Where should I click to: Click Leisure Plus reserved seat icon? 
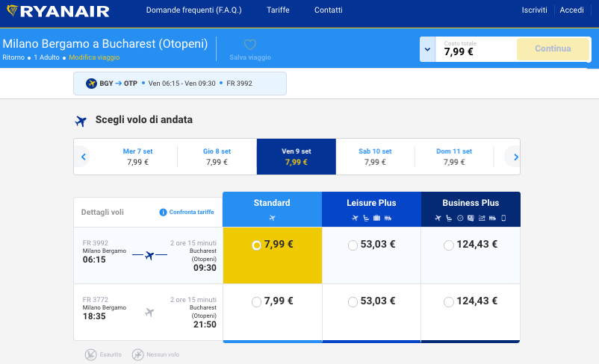pyautogui.click(x=366, y=218)
